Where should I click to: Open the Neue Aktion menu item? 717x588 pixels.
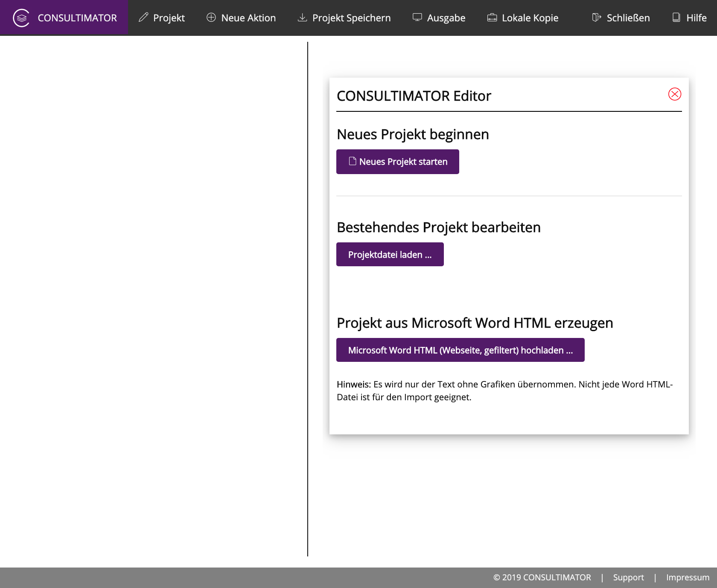pyautogui.click(x=241, y=18)
